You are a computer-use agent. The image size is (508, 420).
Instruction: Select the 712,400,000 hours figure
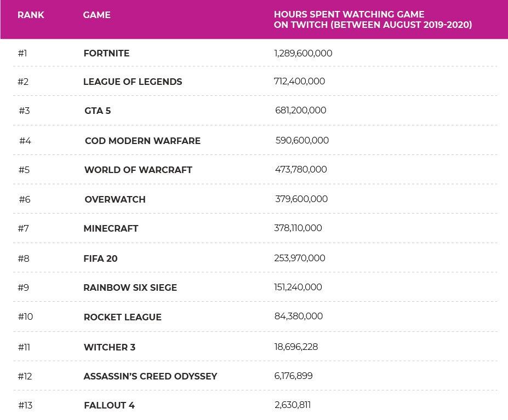[299, 82]
